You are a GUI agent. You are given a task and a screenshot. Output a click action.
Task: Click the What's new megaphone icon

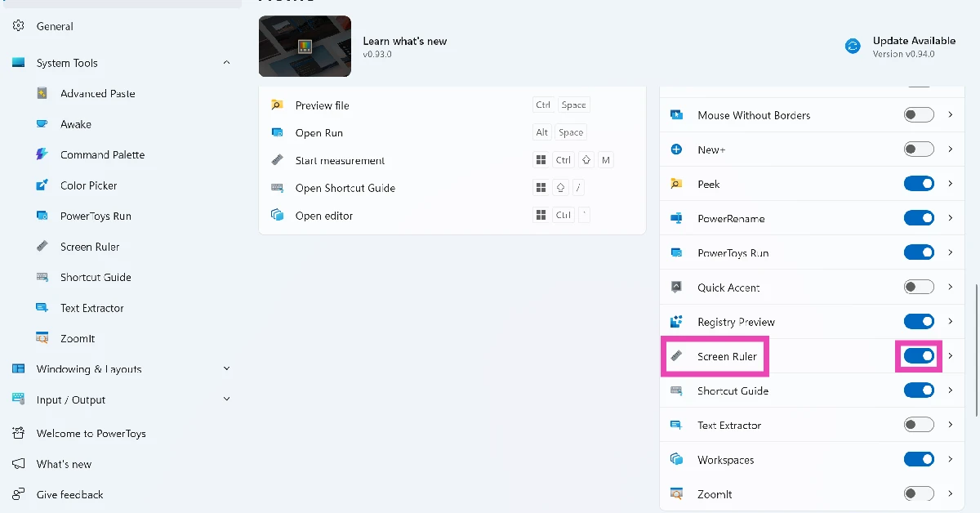point(19,464)
